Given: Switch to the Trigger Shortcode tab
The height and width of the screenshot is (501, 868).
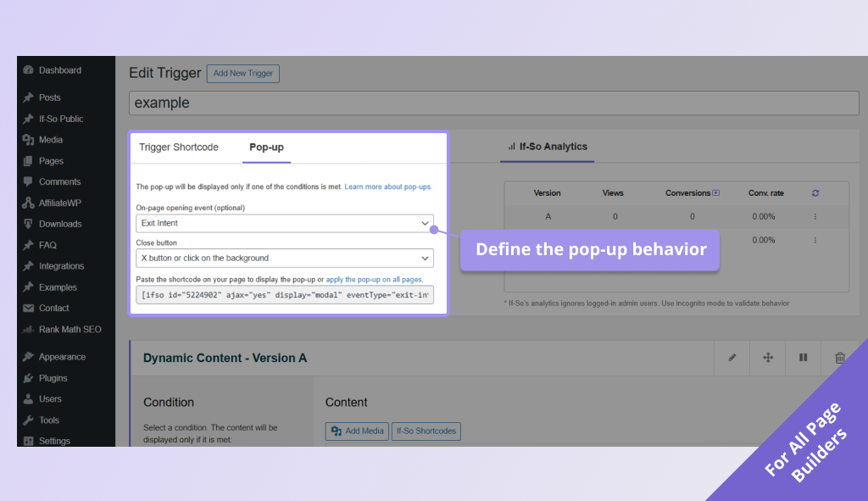Looking at the screenshot, I should [x=179, y=147].
